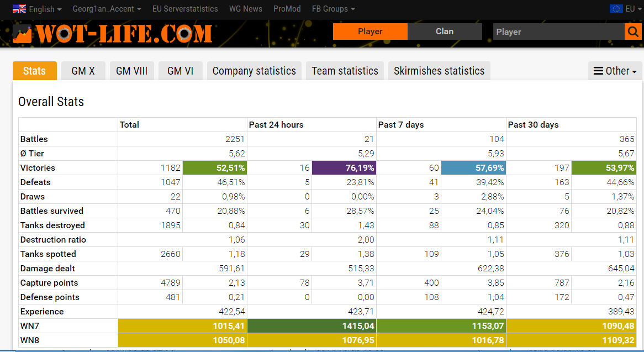Click the 1109,32 WN8 past 30 days cell

571,340
